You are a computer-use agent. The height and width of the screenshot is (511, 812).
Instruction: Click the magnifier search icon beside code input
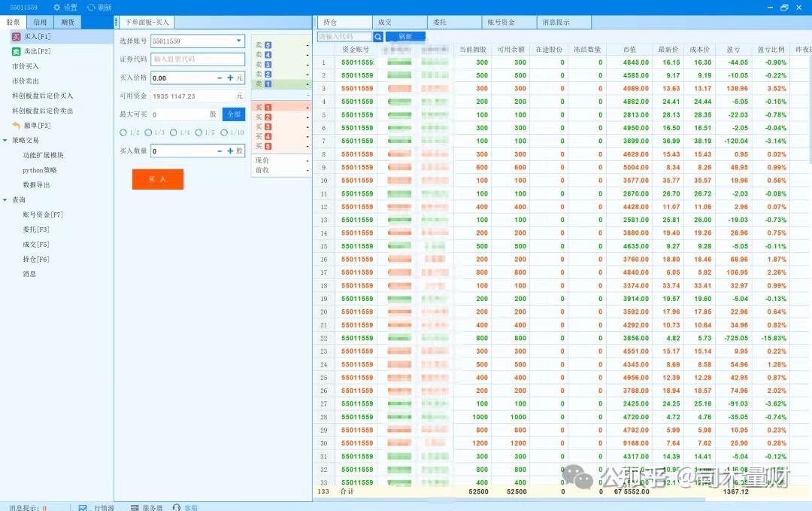tap(377, 35)
